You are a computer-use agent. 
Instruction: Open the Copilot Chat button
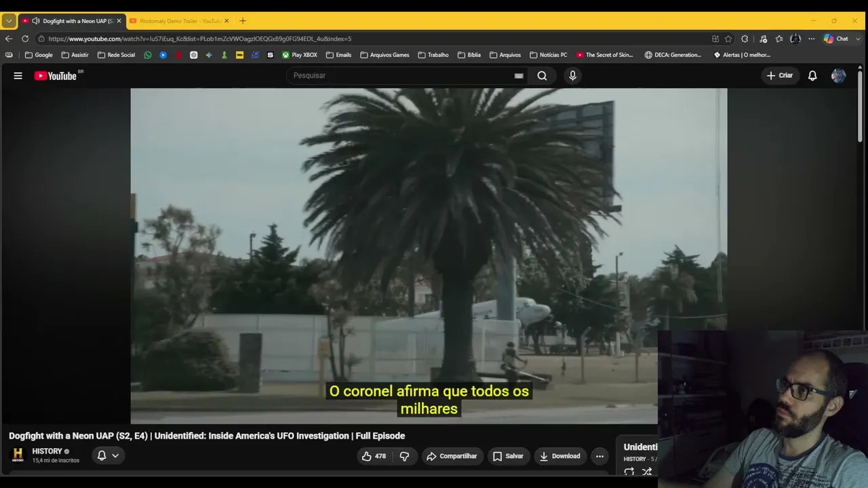tap(836, 39)
